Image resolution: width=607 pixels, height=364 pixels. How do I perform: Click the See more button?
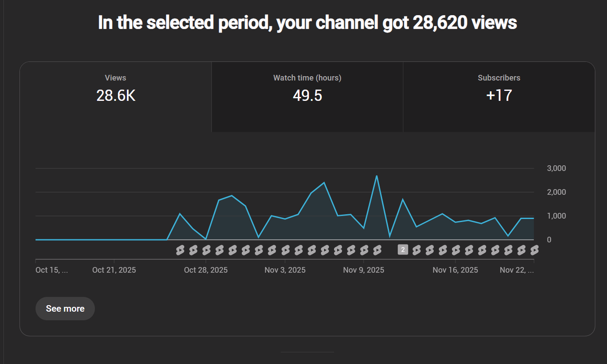tap(65, 309)
